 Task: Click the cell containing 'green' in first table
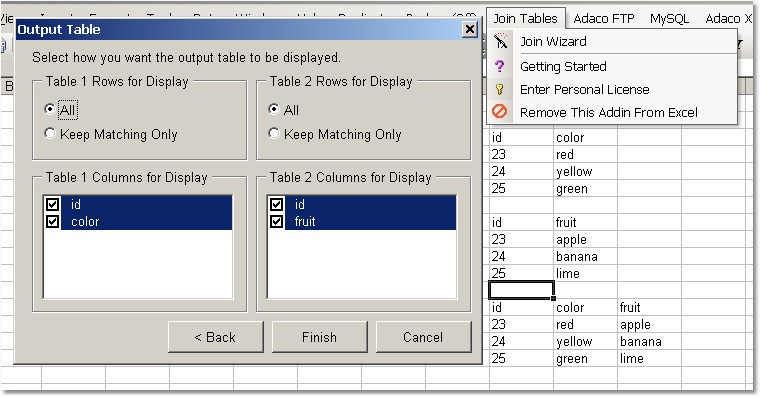(x=586, y=189)
